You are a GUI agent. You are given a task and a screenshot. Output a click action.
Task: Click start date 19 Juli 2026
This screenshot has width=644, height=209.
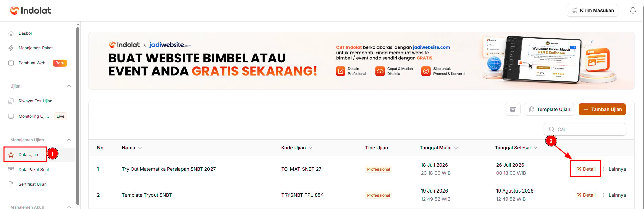tap(435, 191)
